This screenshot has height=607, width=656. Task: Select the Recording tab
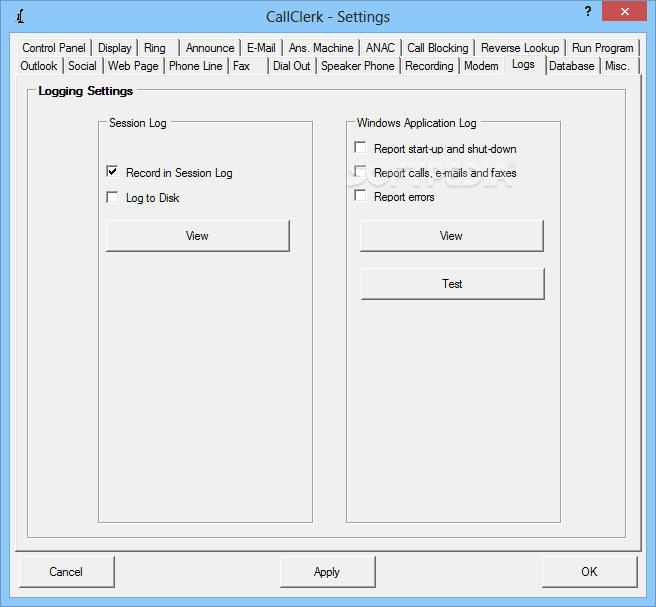pyautogui.click(x=429, y=66)
